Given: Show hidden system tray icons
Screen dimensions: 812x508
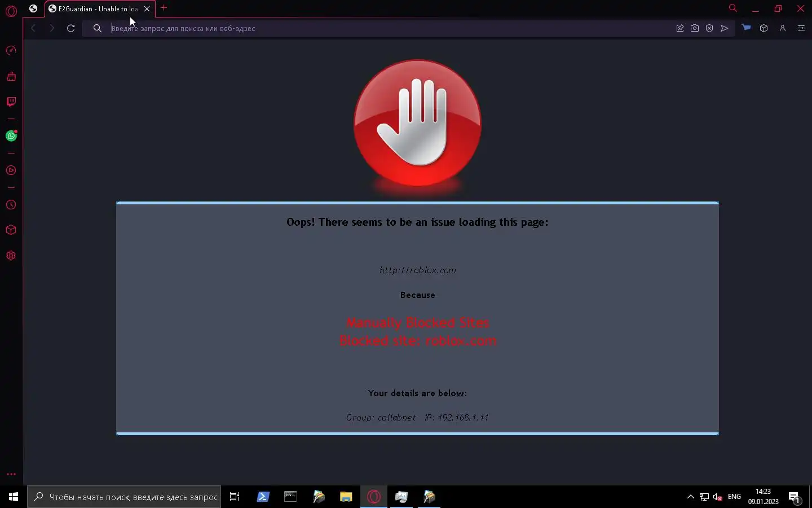Looking at the screenshot, I should 690,497.
